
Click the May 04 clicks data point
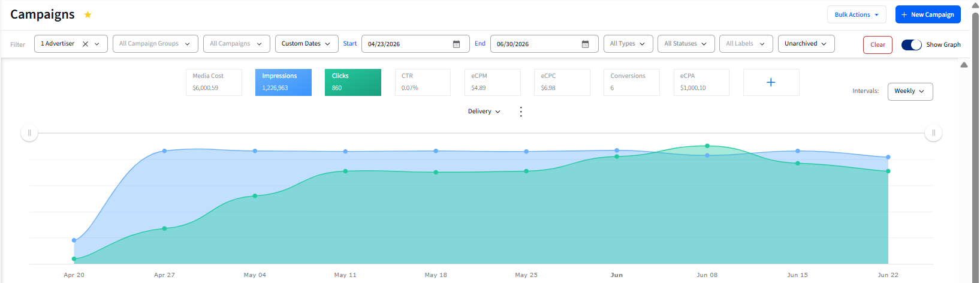pyautogui.click(x=255, y=196)
